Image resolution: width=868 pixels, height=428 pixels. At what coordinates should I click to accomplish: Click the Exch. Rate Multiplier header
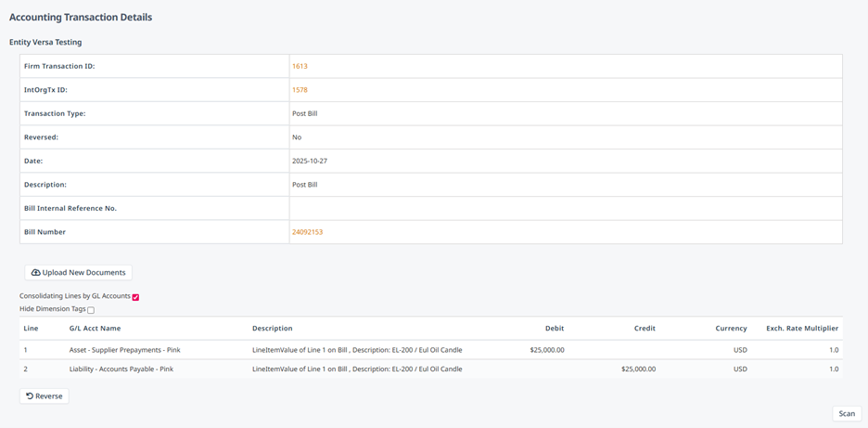[x=802, y=329]
